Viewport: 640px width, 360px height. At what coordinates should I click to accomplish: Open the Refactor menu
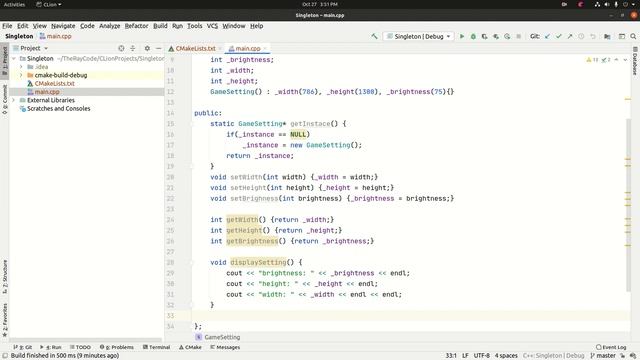136,26
